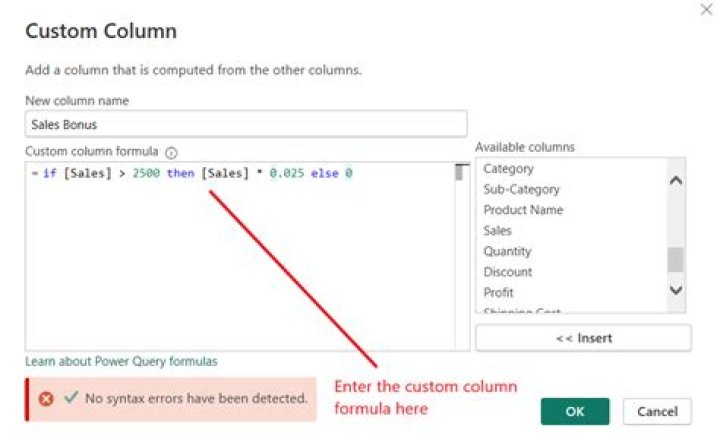The image size is (720, 445).
Task: Choose Discount from Available columns
Action: 507,272
